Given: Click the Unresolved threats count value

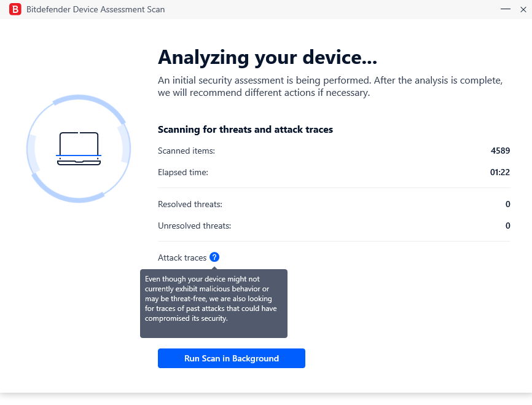Looking at the screenshot, I should point(508,226).
